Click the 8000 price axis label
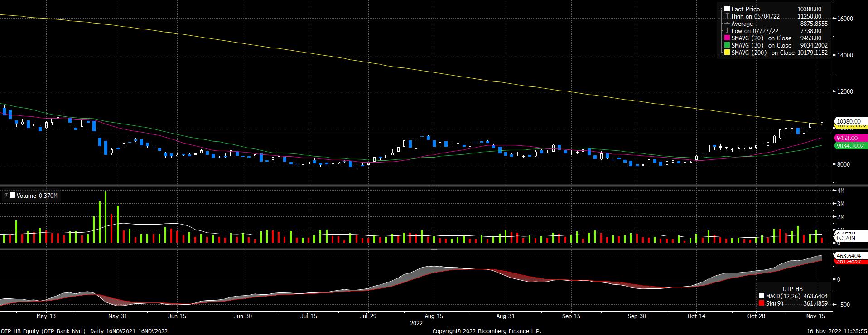This screenshot has width=868, height=335. coord(844,164)
